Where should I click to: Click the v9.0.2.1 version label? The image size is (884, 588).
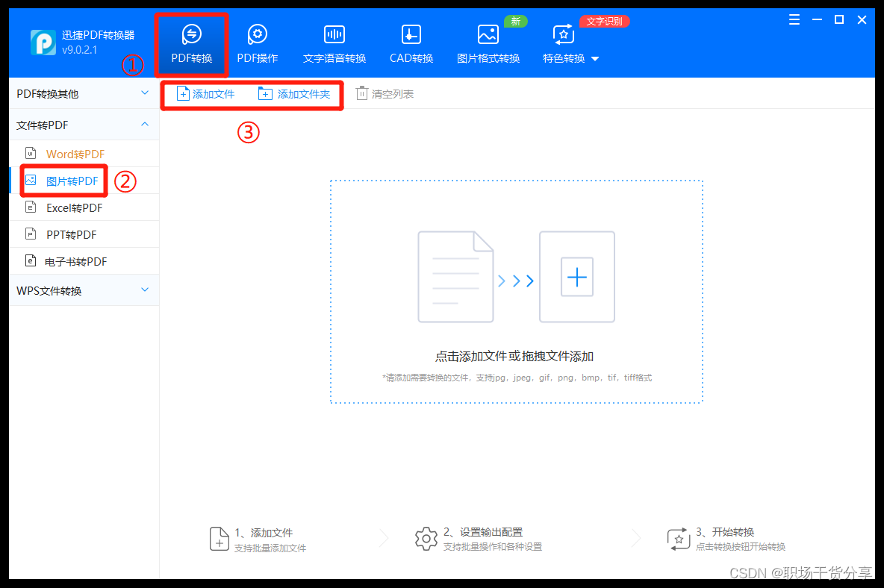79,50
